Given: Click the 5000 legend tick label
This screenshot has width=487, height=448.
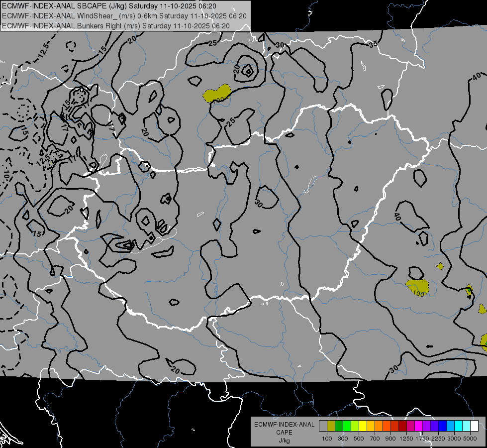Looking at the screenshot, I should coord(470,439).
